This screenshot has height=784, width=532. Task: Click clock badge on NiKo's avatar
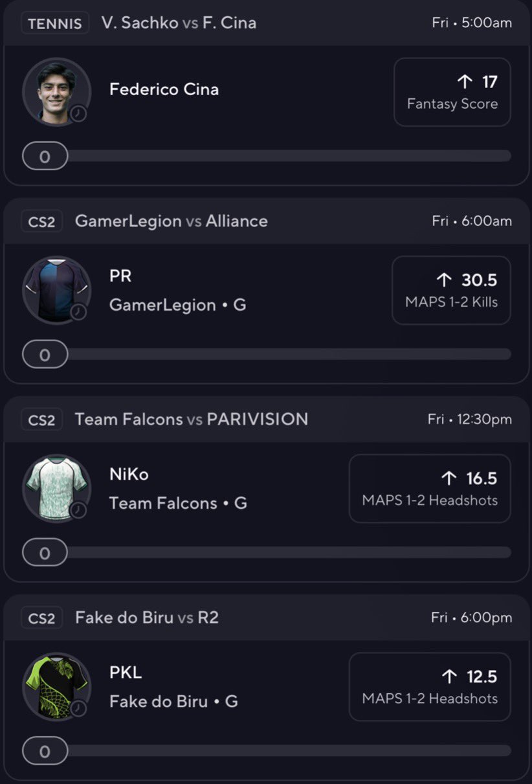78,510
